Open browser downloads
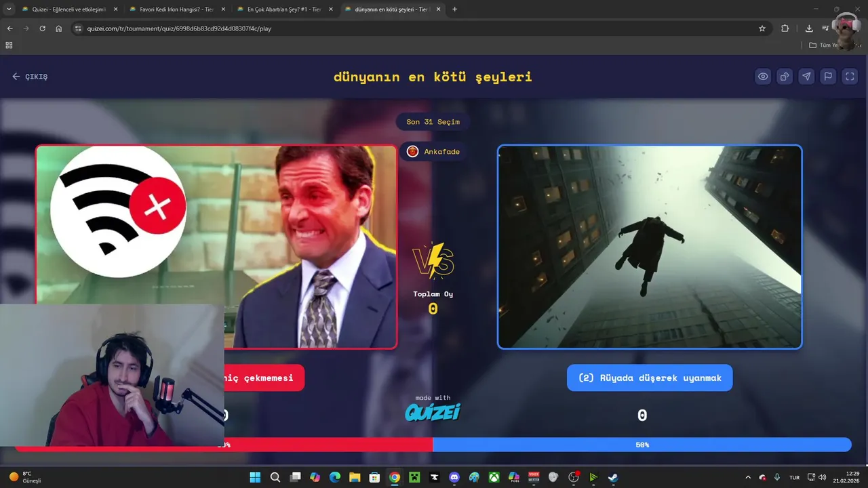The image size is (868, 488). (x=809, y=28)
